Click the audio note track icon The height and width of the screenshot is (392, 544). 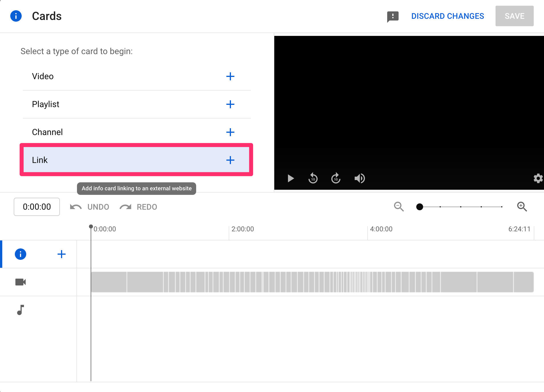[x=21, y=310]
